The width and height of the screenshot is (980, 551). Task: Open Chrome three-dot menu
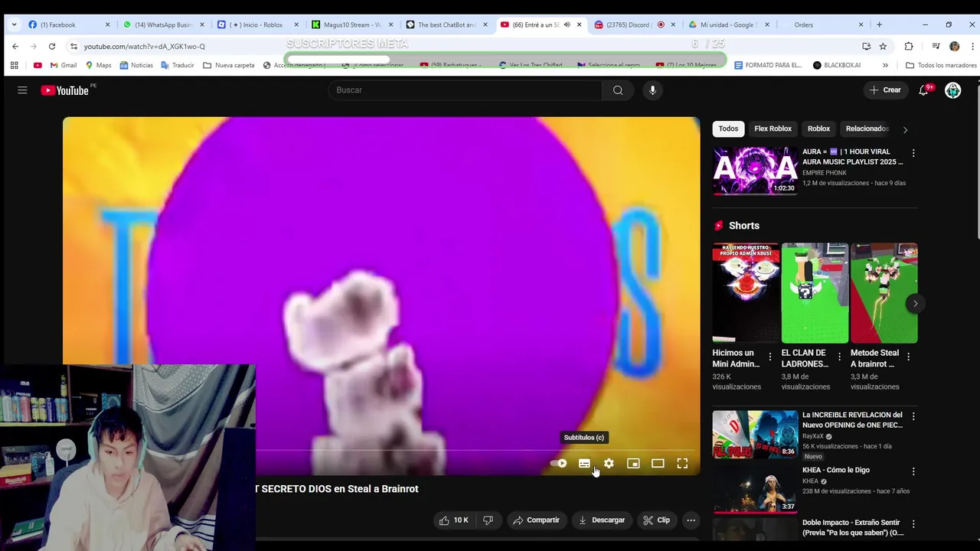[972, 46]
